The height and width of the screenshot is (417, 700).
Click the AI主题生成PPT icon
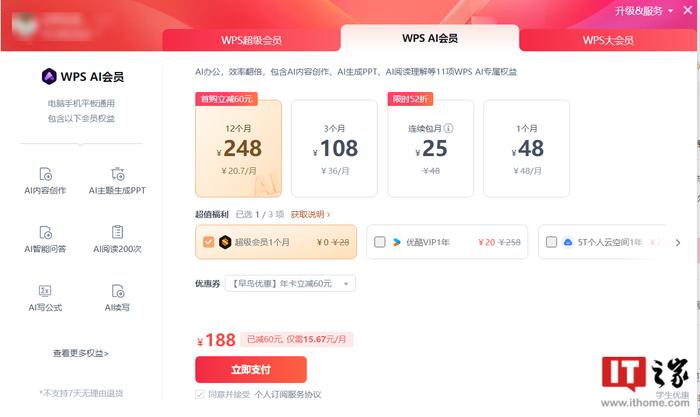(117, 173)
